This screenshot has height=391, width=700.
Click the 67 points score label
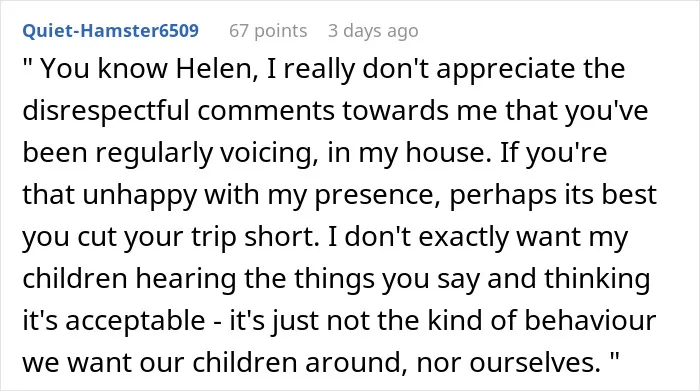coord(268,31)
